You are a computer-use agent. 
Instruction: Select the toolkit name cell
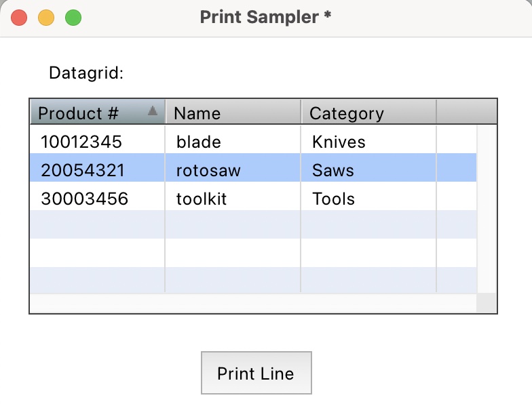pyautogui.click(x=202, y=199)
